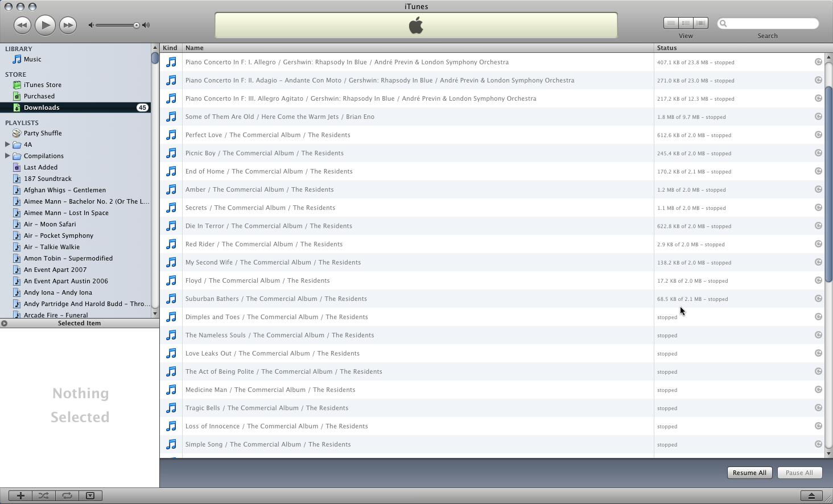Screen dimensions: 833x504
Task: Click the eject disc button
Action: 811,495
